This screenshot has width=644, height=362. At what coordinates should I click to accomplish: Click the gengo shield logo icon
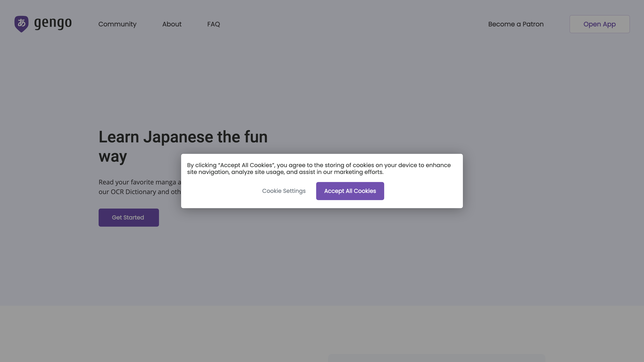22,24
